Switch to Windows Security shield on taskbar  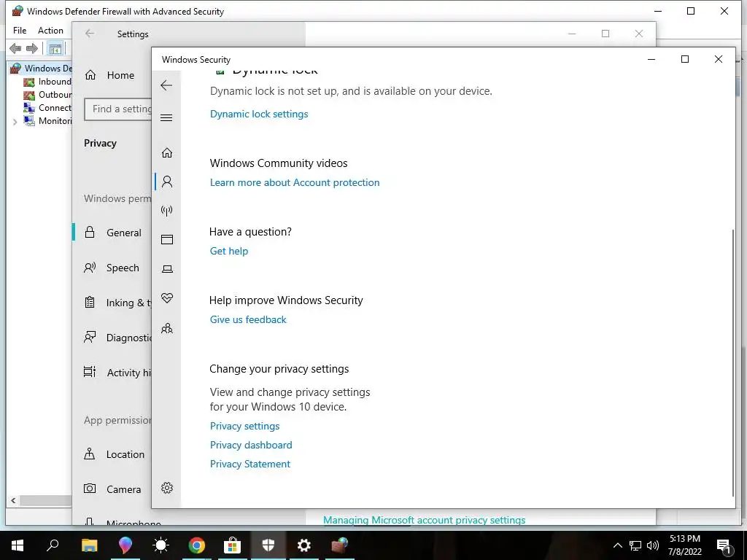click(x=268, y=545)
